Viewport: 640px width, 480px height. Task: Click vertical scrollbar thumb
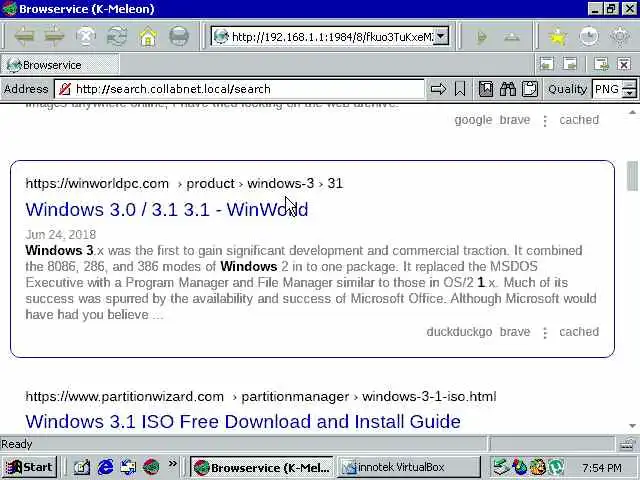[x=632, y=176]
